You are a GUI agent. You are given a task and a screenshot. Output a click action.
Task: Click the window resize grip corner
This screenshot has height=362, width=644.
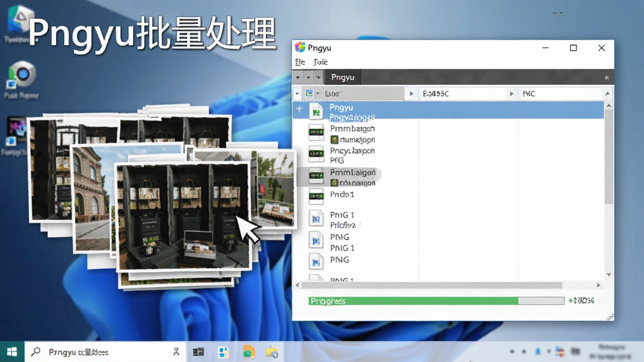click(610, 317)
